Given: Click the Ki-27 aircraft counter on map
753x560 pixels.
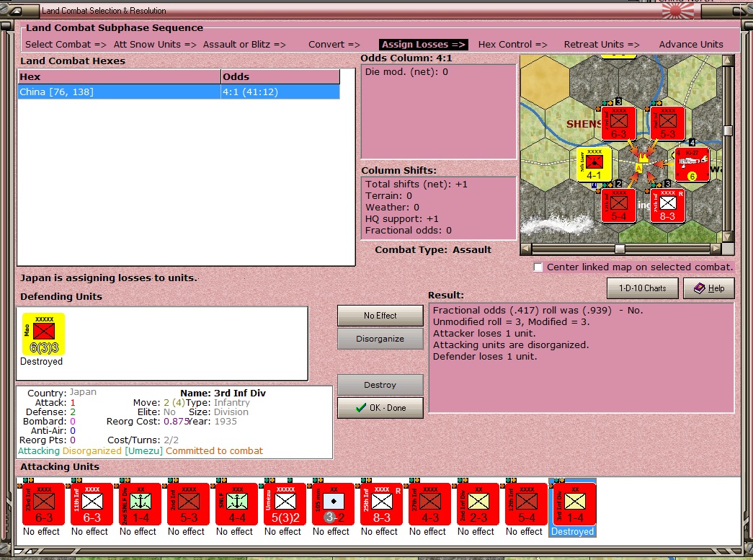Looking at the screenshot, I should click(692, 165).
